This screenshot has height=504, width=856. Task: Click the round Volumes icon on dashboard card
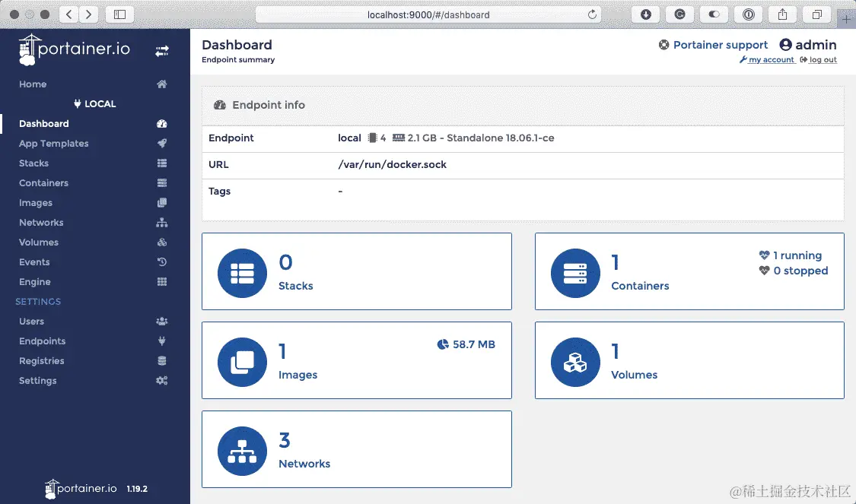[x=575, y=362]
